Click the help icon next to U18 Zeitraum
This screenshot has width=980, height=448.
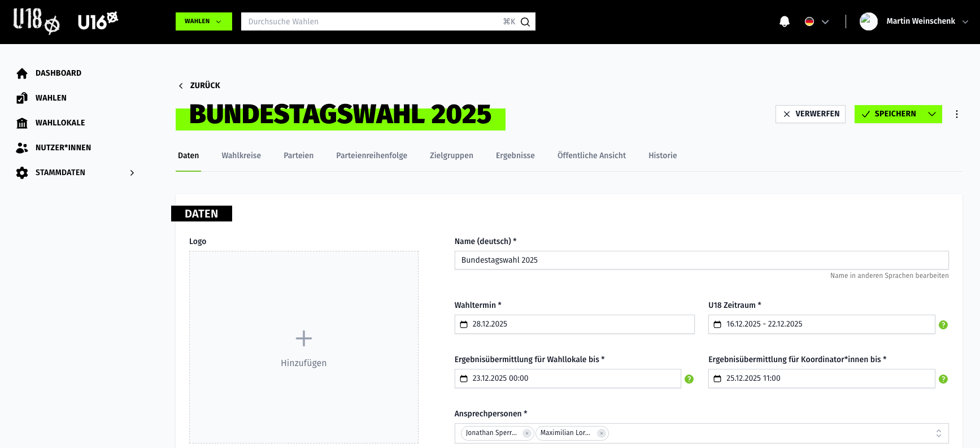tap(943, 325)
